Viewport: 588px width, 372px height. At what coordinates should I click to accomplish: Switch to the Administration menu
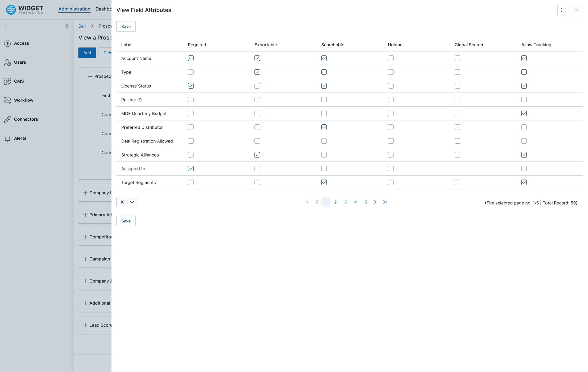pyautogui.click(x=74, y=9)
